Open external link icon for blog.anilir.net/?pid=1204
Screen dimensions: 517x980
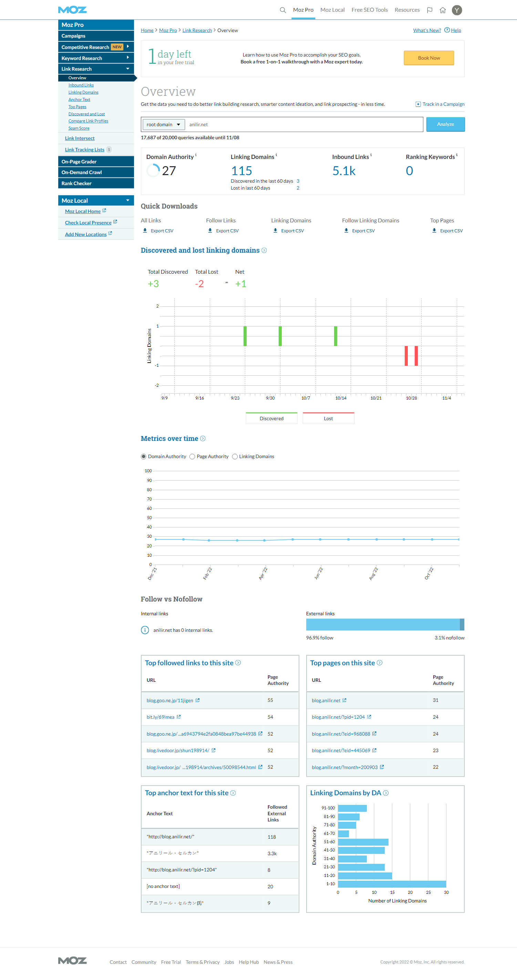369,717
